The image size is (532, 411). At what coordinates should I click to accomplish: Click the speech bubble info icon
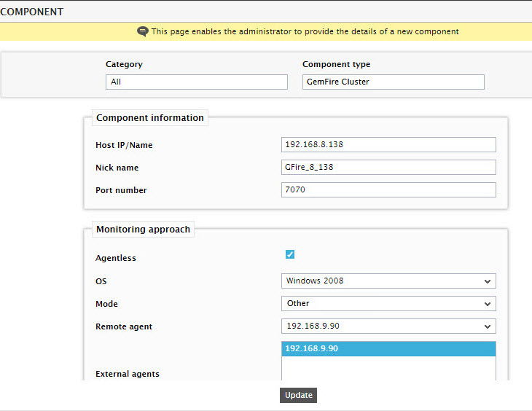click(x=143, y=31)
